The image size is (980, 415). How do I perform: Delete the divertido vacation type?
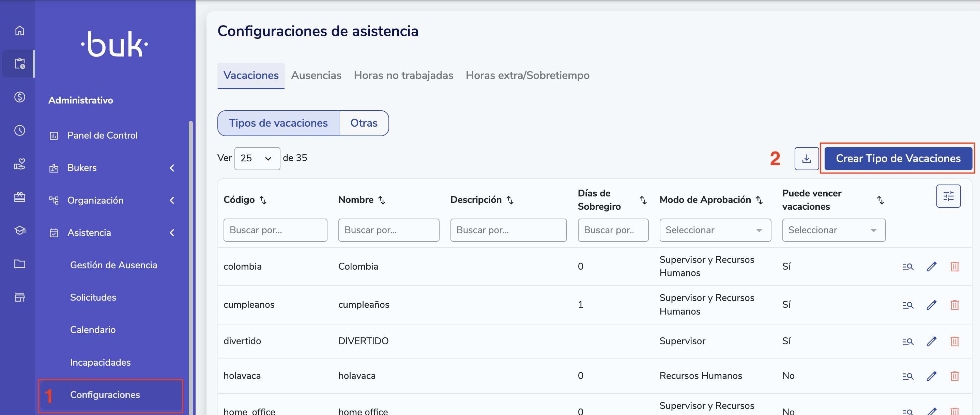coord(954,342)
